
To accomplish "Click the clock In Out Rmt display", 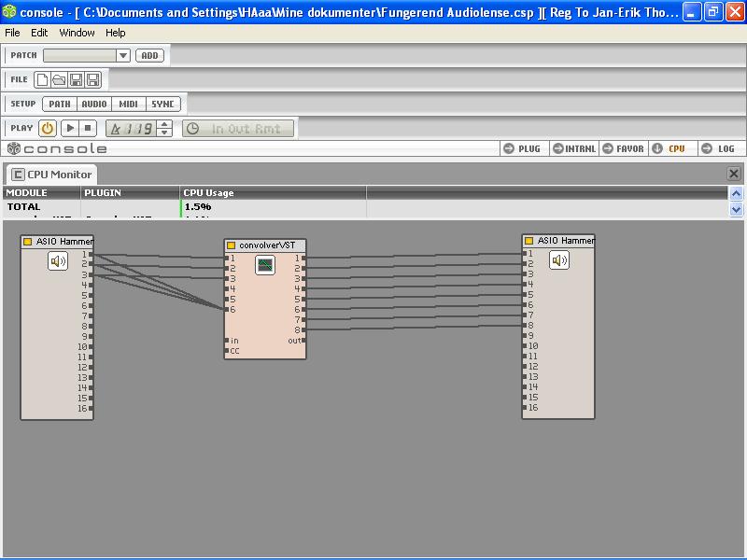I will (x=238, y=129).
